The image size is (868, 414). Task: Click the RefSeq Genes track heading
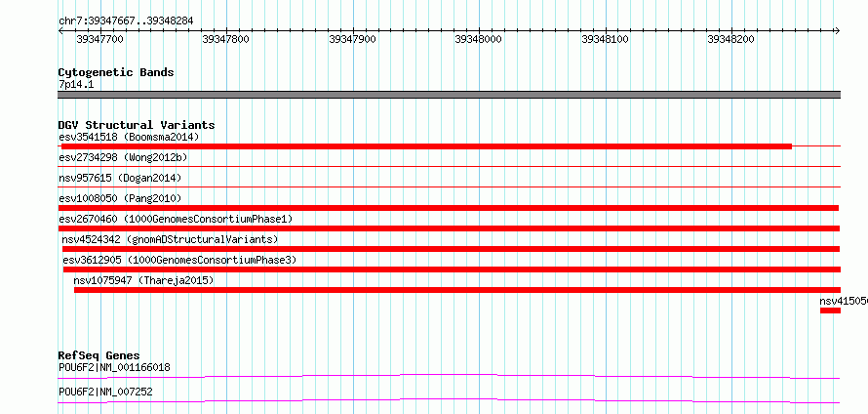point(99,355)
